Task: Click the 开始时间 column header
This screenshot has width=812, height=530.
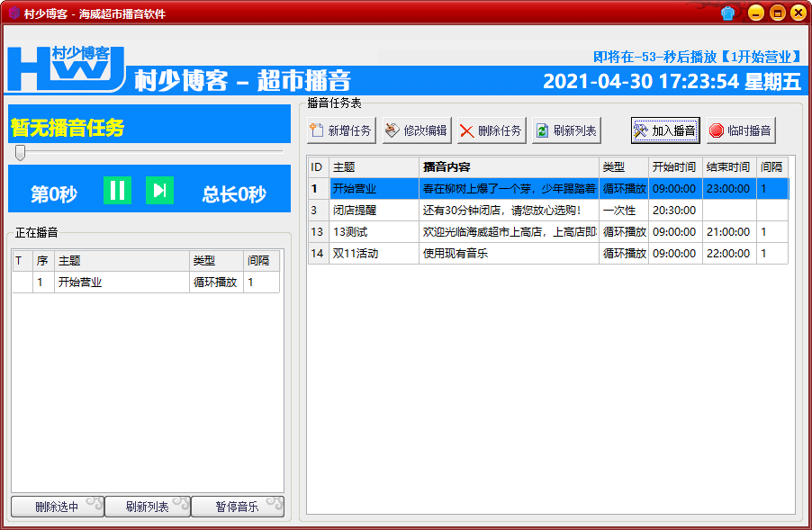Action: pyautogui.click(x=675, y=167)
